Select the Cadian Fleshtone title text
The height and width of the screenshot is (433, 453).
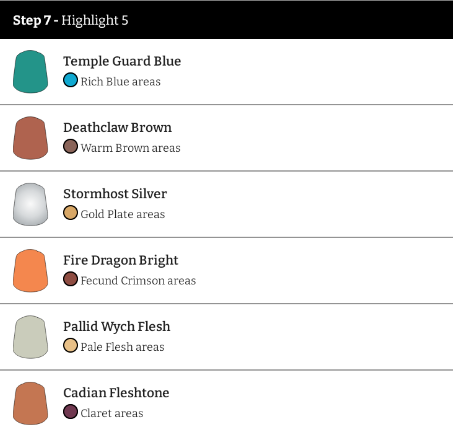[116, 393]
